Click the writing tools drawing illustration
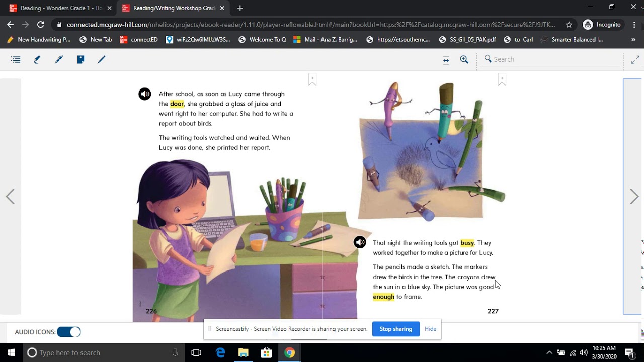Screen dimensions: 644x362 (432, 152)
